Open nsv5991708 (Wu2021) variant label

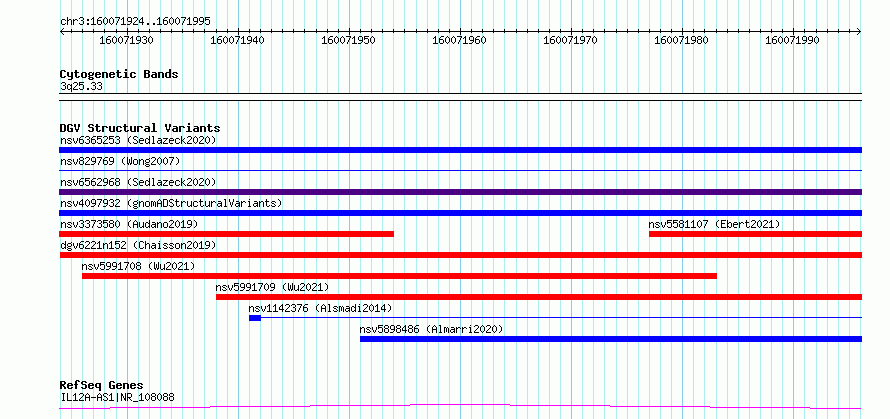pos(138,266)
